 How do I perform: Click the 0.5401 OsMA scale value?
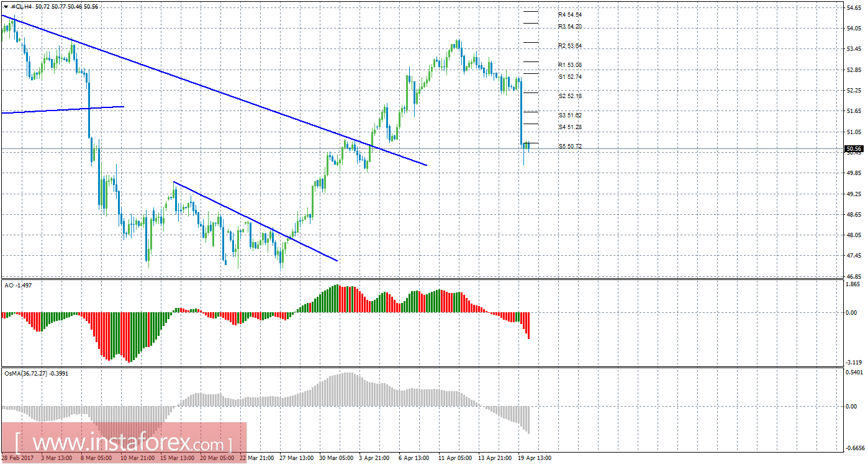pos(854,372)
